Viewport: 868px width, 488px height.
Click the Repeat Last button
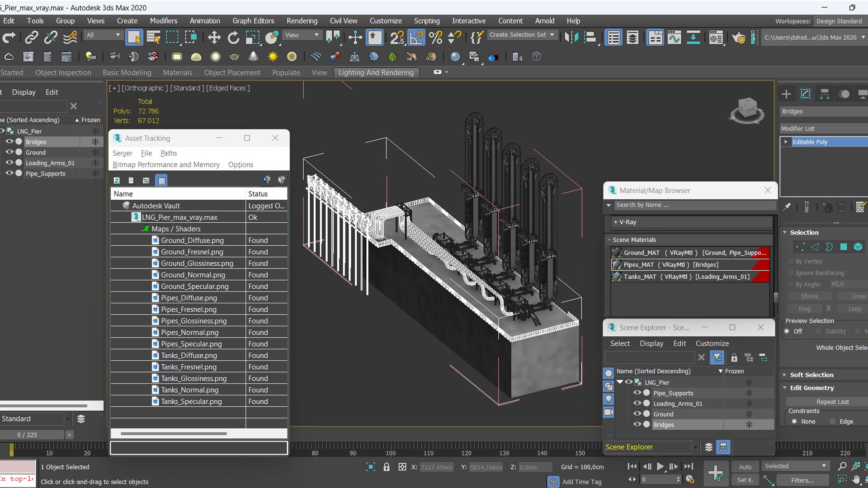[x=832, y=402]
